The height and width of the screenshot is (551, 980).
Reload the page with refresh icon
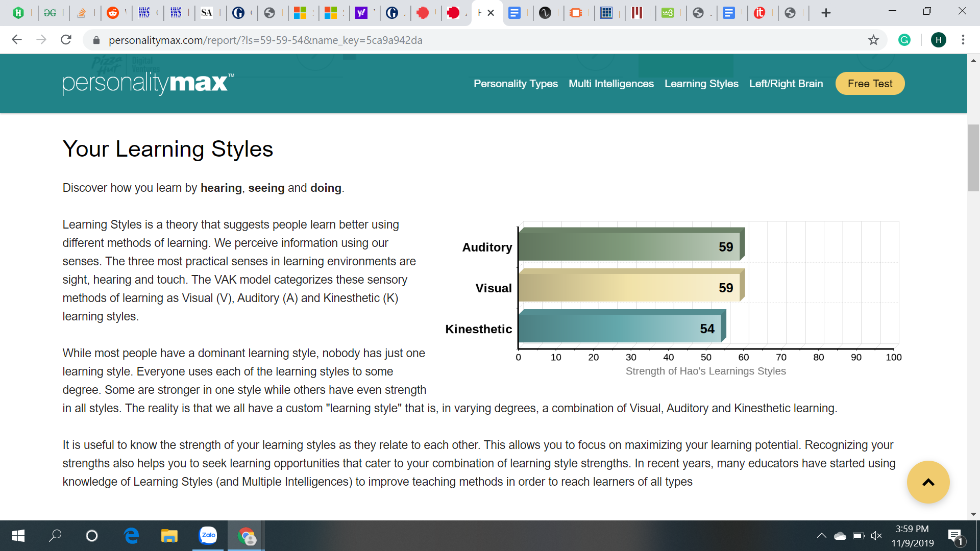pyautogui.click(x=66, y=40)
